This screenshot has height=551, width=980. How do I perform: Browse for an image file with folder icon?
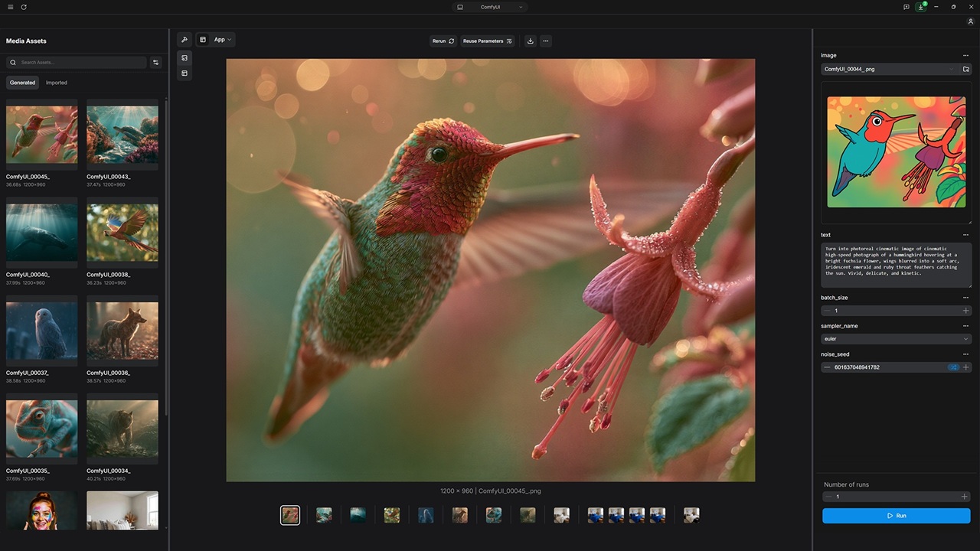(x=966, y=69)
